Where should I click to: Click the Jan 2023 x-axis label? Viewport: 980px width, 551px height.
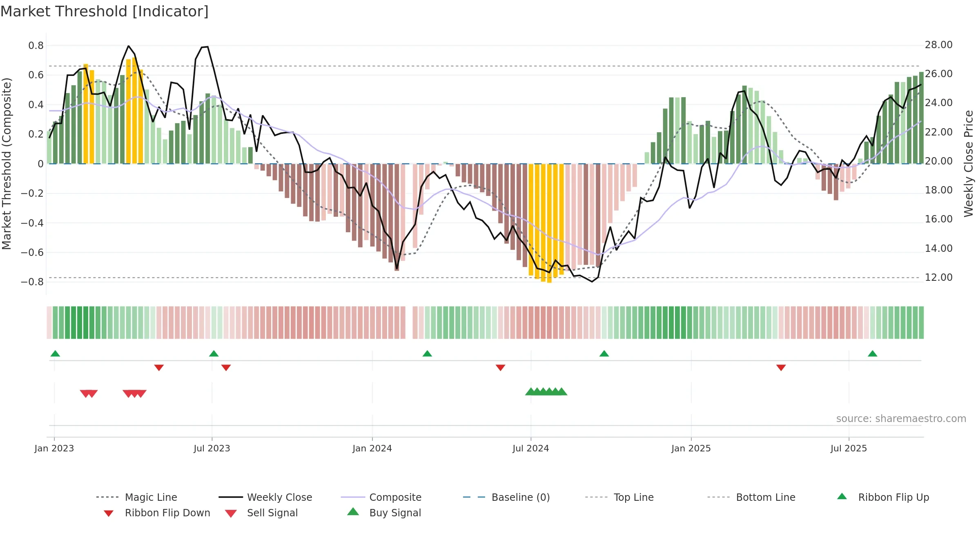click(x=54, y=449)
